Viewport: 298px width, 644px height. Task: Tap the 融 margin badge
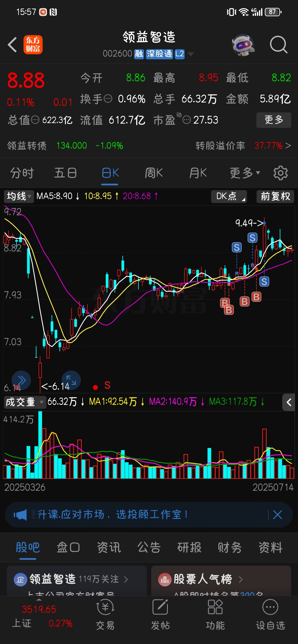click(139, 54)
